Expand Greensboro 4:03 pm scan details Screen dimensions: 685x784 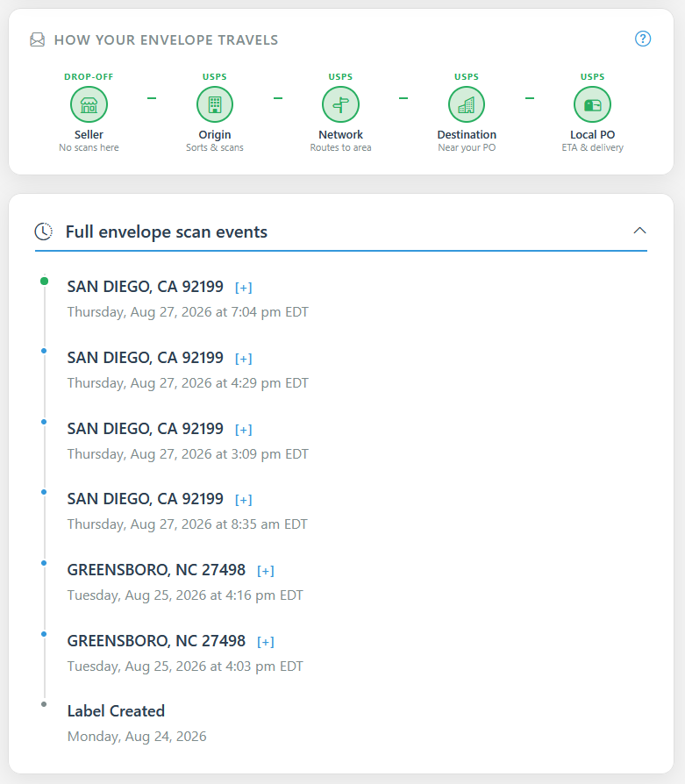point(266,642)
